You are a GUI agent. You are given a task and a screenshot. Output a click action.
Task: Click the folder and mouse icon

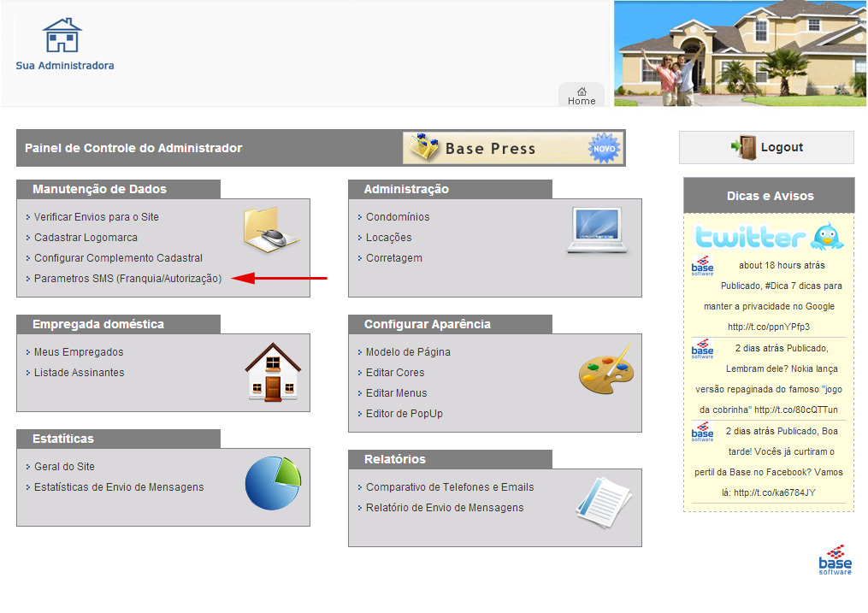pyautogui.click(x=271, y=230)
